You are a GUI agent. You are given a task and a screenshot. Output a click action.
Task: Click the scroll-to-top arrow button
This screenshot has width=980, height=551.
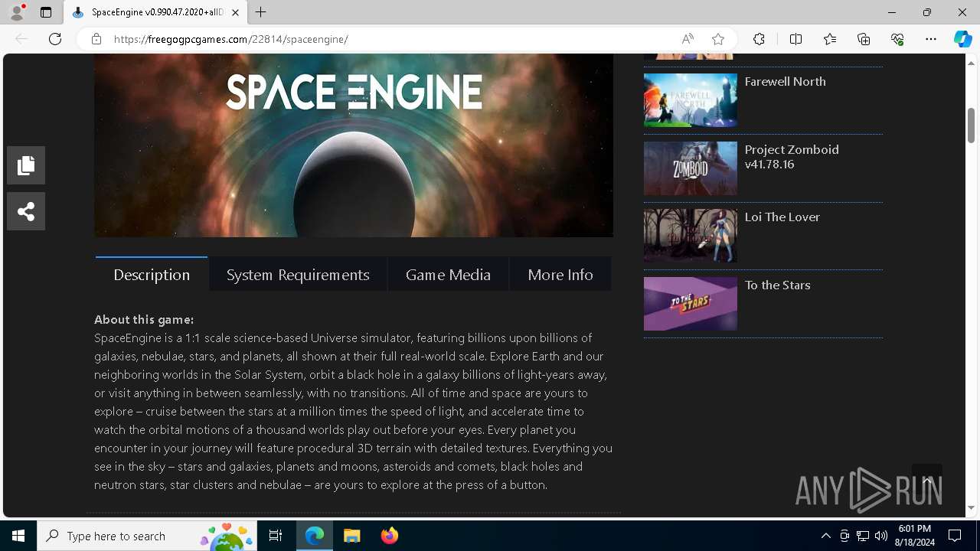pos(927,480)
